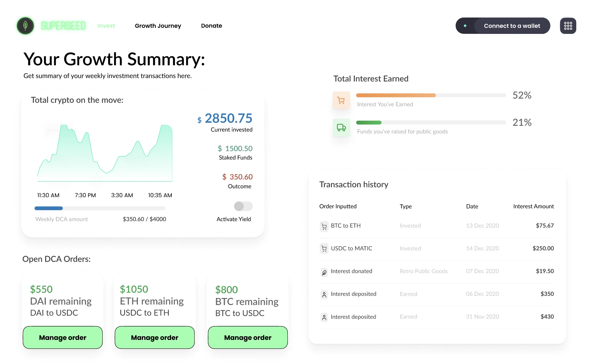Click the 3:30 AM chart time label
The width and height of the screenshot is (612, 364).
[x=122, y=195]
